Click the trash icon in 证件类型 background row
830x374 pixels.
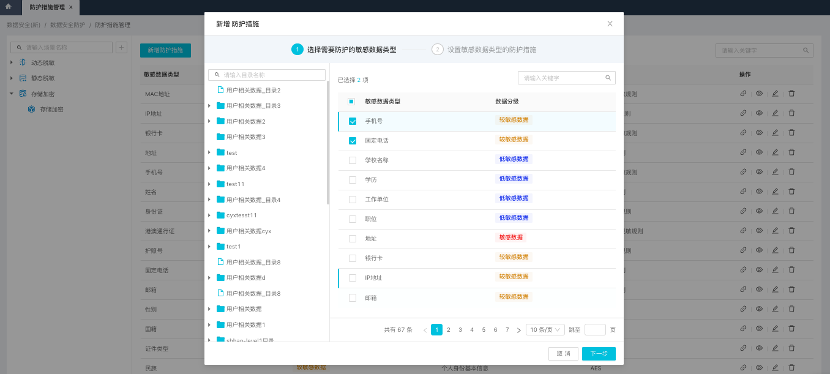point(792,348)
